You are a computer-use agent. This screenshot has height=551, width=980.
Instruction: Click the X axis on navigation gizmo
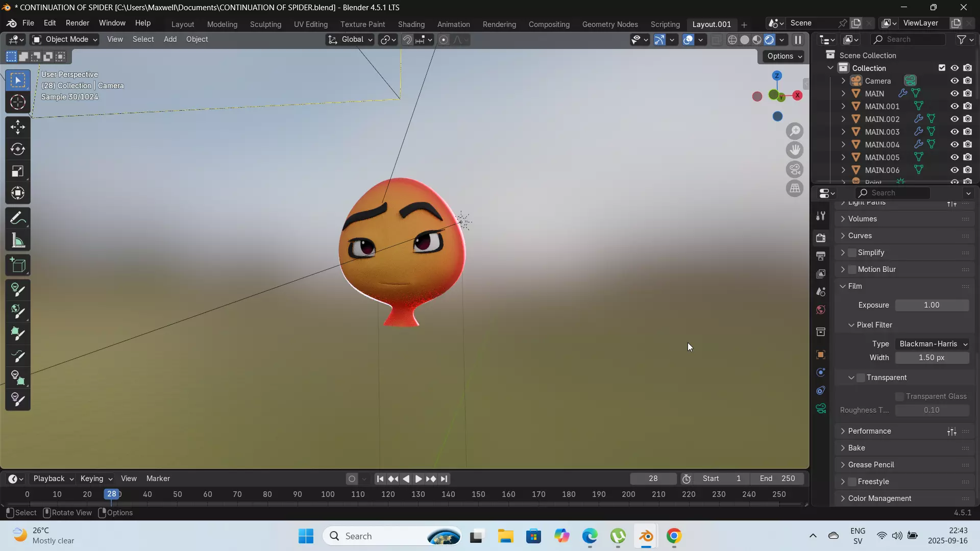(797, 95)
